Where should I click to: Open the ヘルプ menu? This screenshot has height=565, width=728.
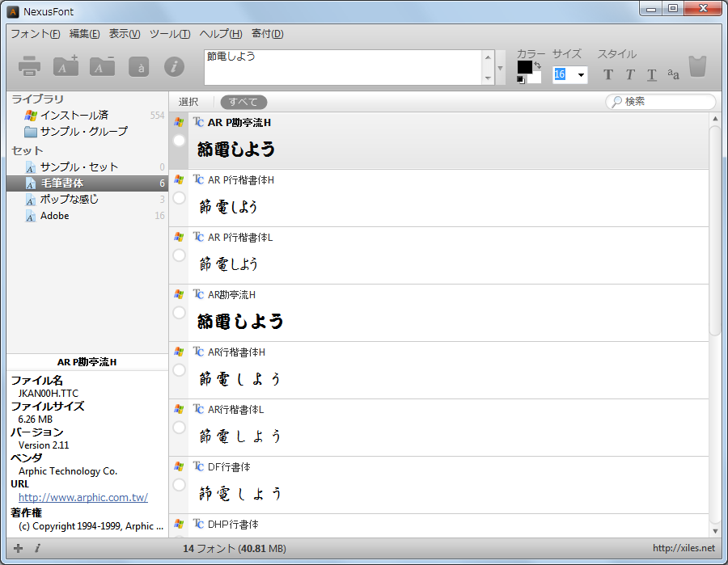coord(221,34)
